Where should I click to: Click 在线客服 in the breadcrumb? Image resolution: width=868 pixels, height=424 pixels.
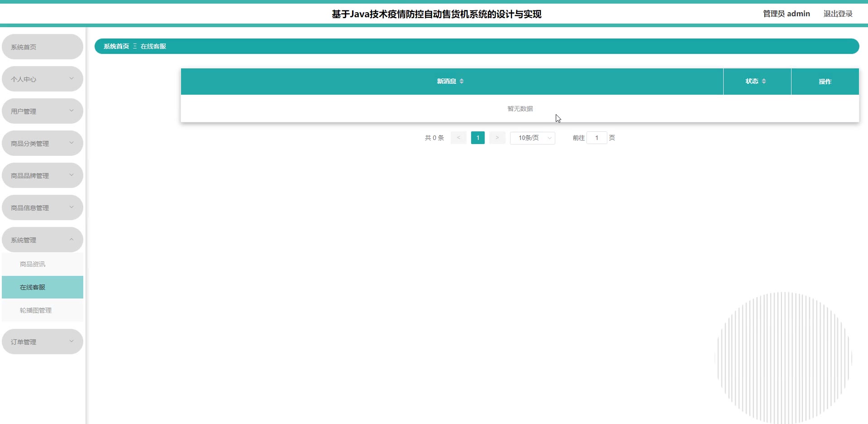pos(153,46)
